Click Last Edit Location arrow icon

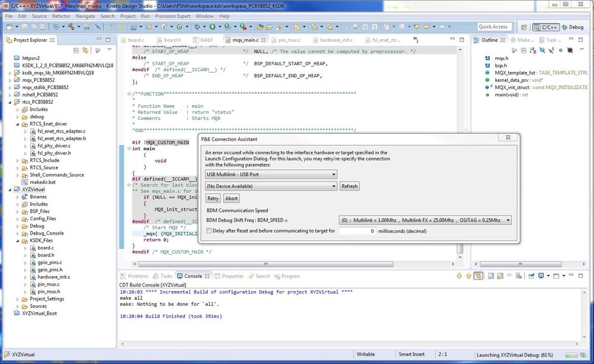point(417,27)
